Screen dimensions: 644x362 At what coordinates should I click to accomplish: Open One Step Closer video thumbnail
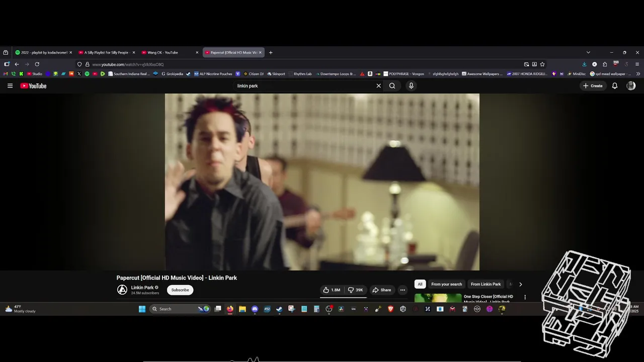click(438, 298)
